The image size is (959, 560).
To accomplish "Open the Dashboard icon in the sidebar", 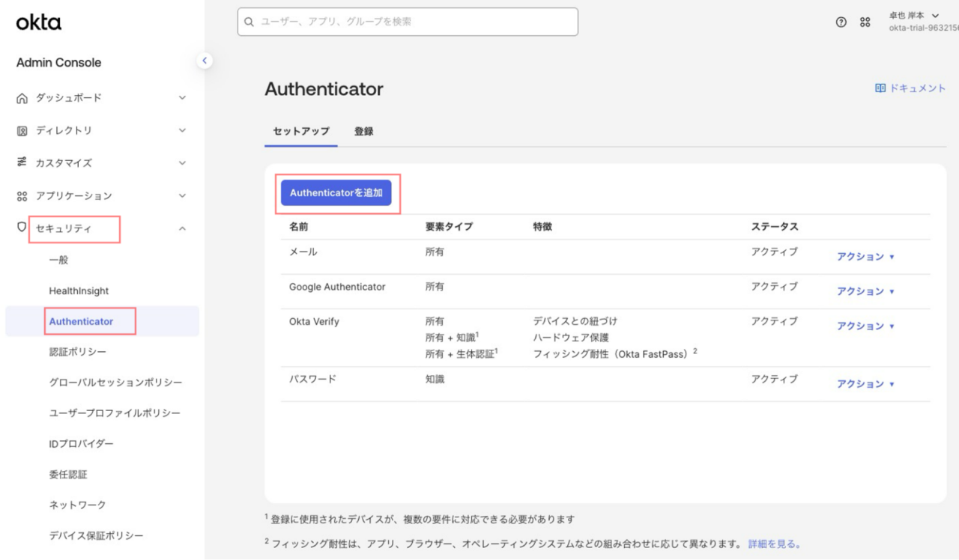I will click(21, 97).
